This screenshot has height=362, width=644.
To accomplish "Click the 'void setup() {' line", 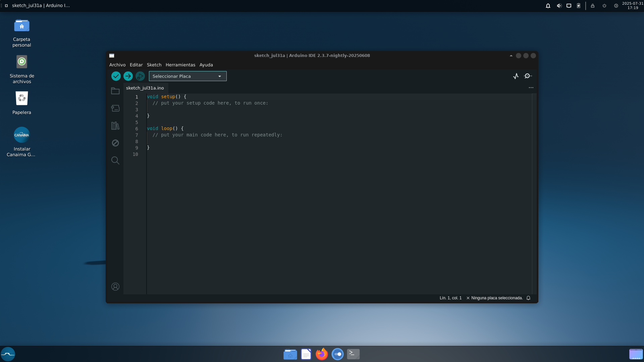I will click(x=167, y=97).
